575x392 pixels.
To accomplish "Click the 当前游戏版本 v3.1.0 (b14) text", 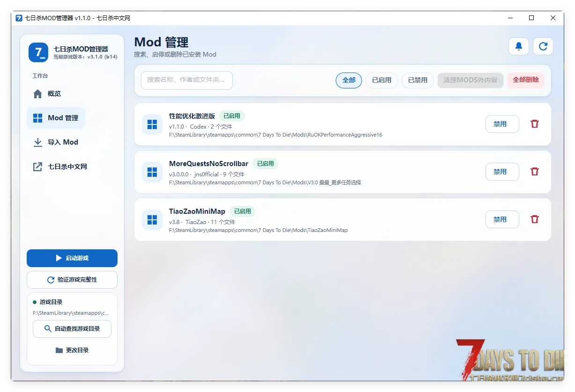I will pyautogui.click(x=85, y=57).
